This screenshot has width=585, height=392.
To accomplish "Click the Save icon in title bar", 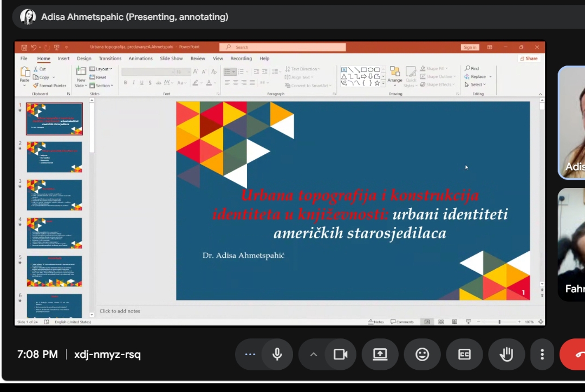I will [x=24, y=48].
